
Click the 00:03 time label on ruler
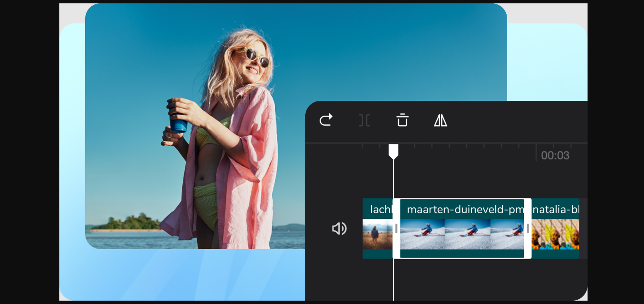coord(555,155)
